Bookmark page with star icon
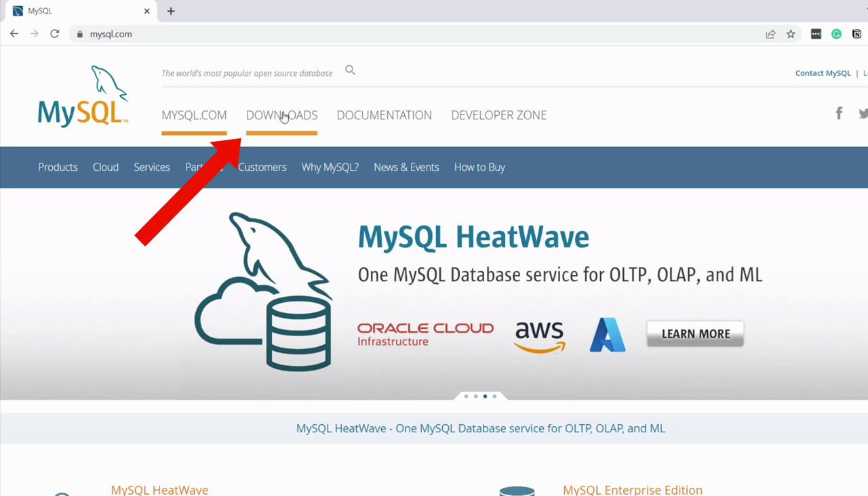This screenshot has width=868, height=496. [x=791, y=34]
